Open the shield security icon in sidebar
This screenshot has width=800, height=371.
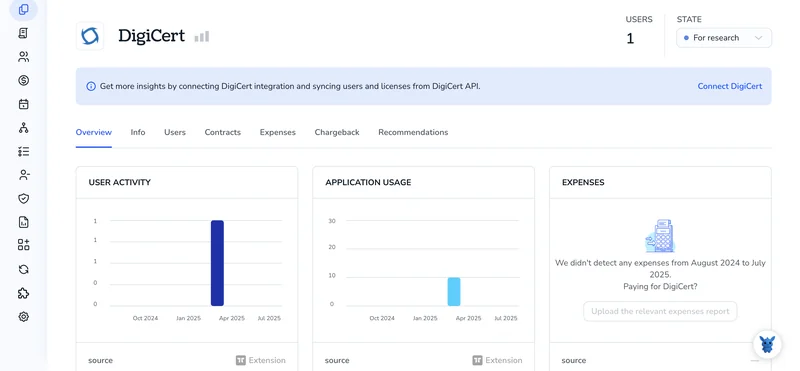coord(23,199)
